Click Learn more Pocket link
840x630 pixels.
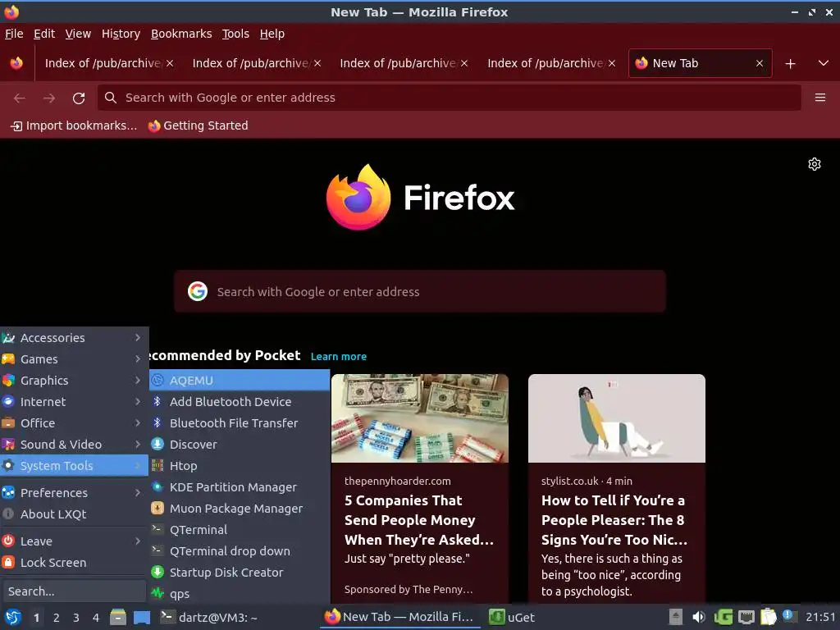(339, 357)
